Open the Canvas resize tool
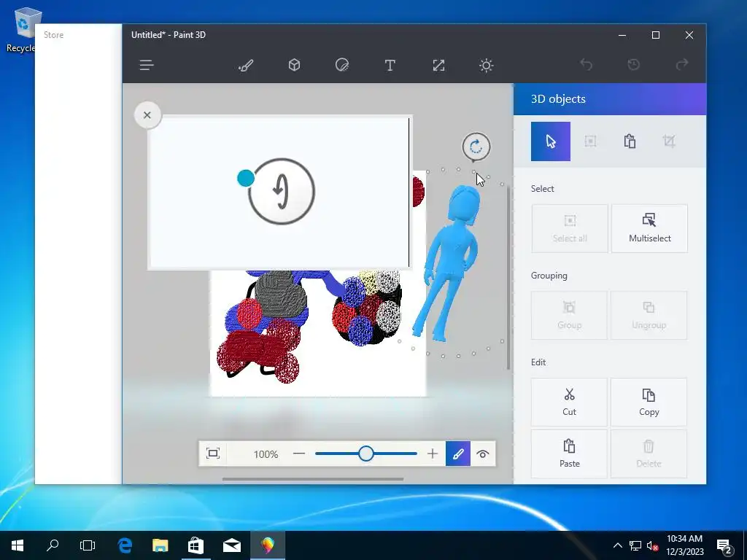 point(438,65)
